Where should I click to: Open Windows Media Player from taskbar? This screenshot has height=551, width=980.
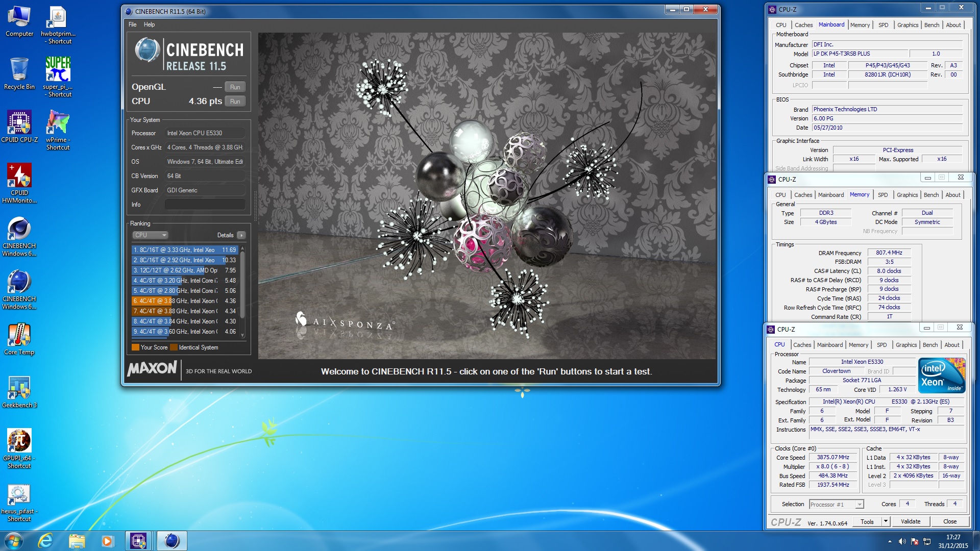click(x=107, y=541)
